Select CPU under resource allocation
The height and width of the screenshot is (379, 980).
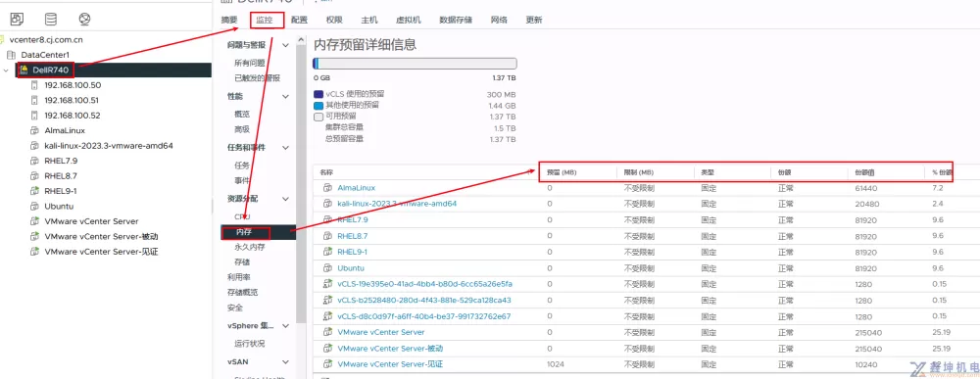pyautogui.click(x=242, y=216)
